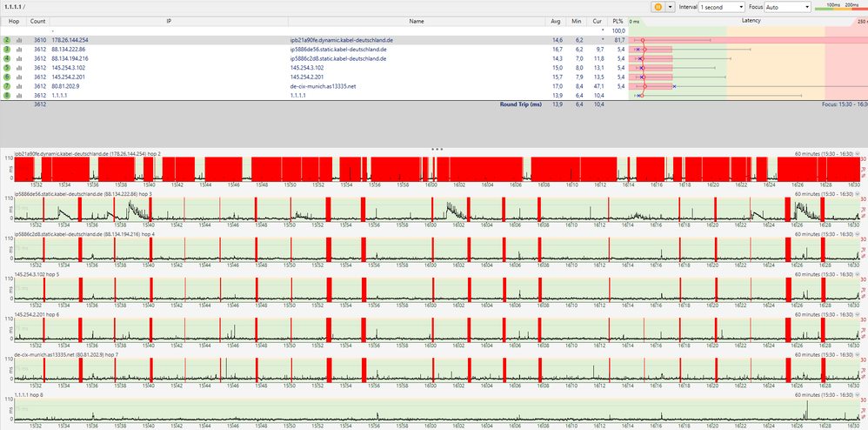Click the 3610 count value for hop 2

coord(40,40)
